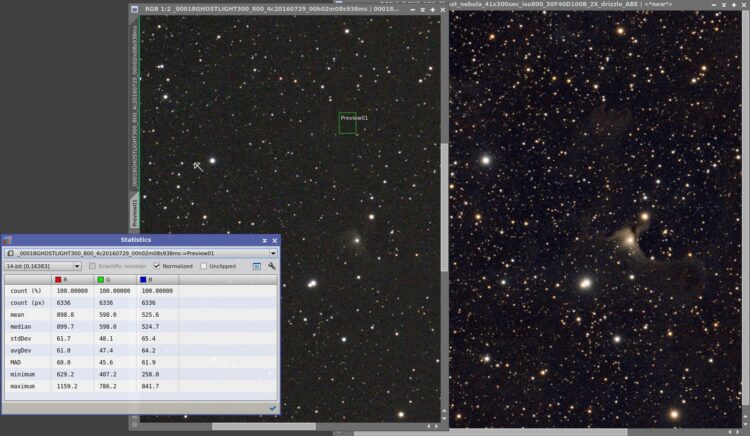Select the R maximum value 1159.2
Viewport: 750px width, 436px height.
pos(67,386)
